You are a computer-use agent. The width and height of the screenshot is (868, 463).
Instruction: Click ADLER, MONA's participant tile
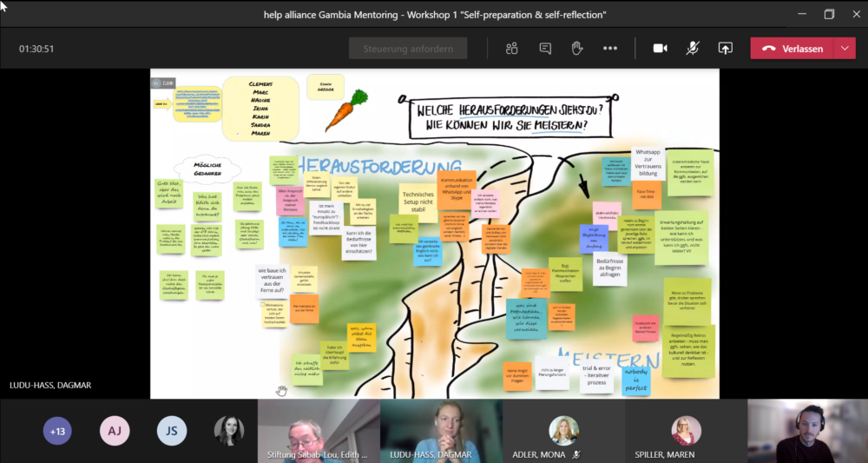coord(563,431)
